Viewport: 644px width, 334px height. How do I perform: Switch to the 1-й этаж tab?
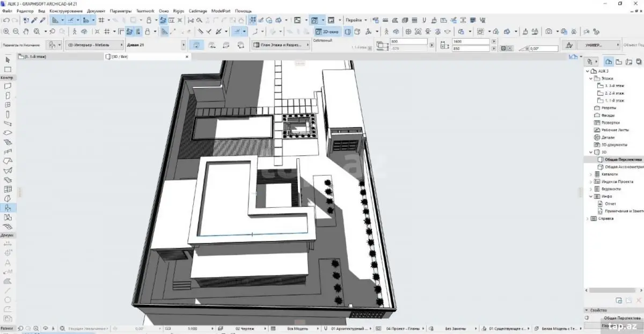click(60, 56)
